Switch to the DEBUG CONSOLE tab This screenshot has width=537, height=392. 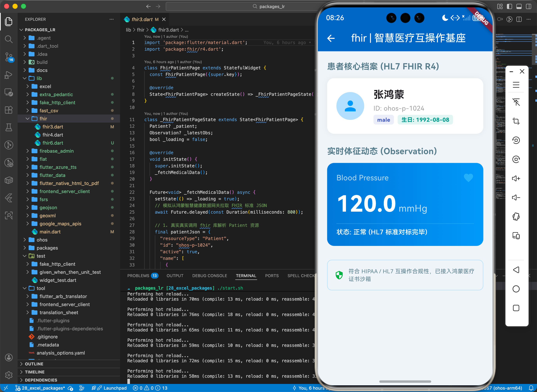coord(210,276)
